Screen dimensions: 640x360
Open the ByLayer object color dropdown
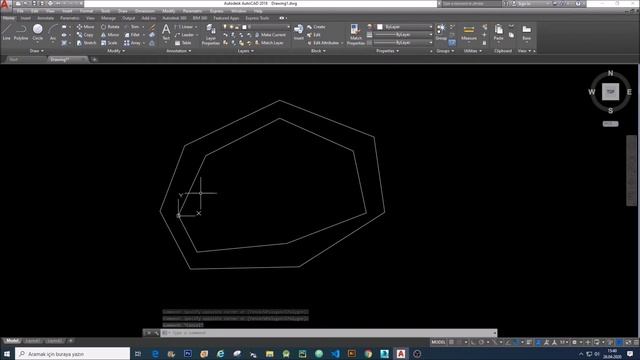tap(404, 27)
